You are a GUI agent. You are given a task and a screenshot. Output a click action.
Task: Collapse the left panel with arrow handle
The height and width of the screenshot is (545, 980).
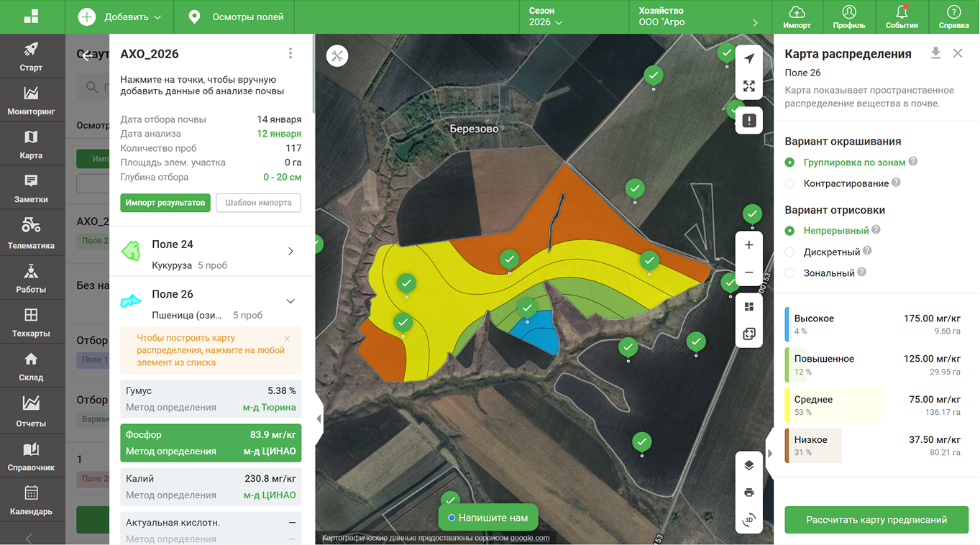click(x=319, y=418)
